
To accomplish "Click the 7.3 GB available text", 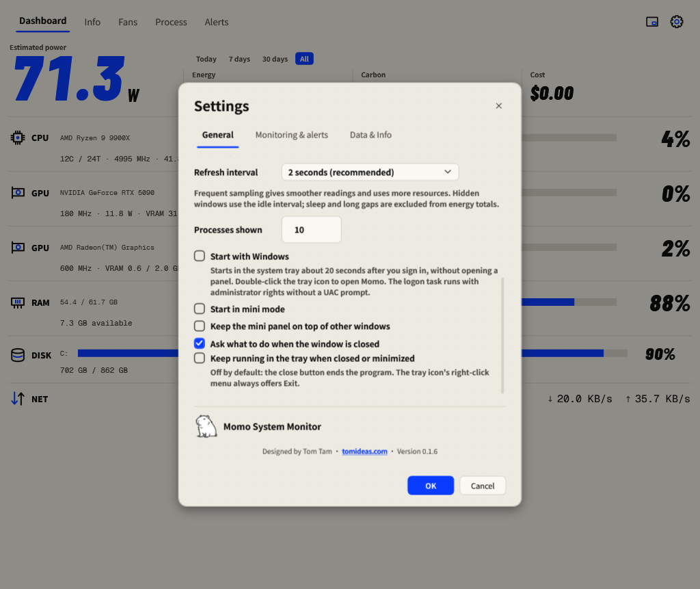I will point(96,323).
